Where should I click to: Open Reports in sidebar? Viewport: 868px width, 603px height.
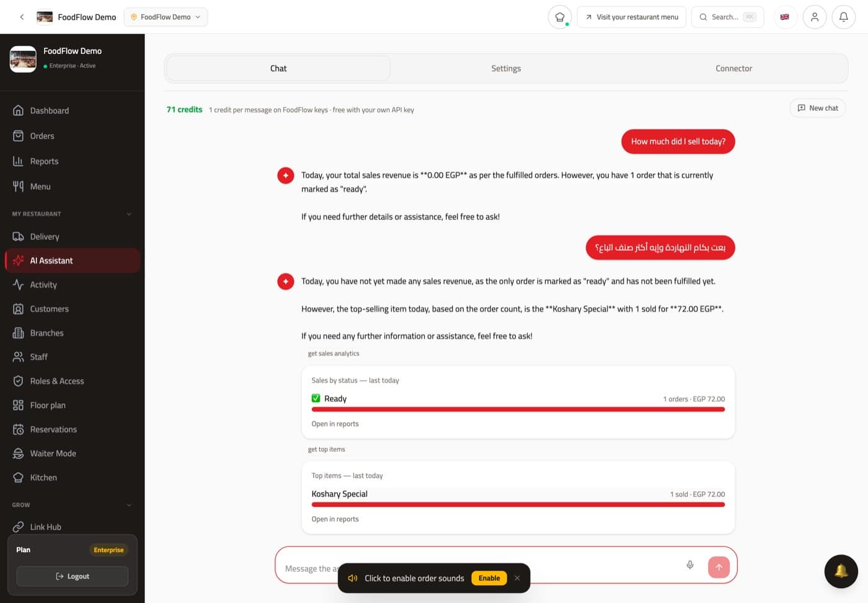point(73,161)
